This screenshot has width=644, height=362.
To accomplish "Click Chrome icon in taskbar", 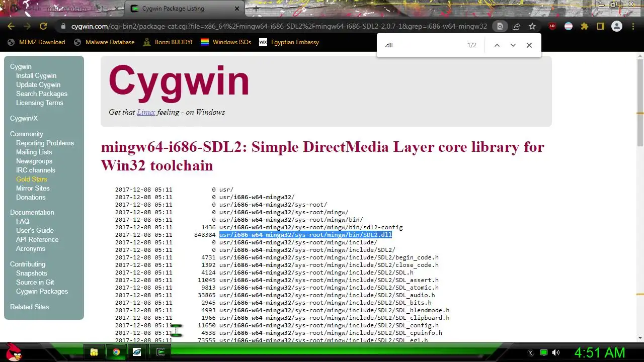I will pos(116,352).
